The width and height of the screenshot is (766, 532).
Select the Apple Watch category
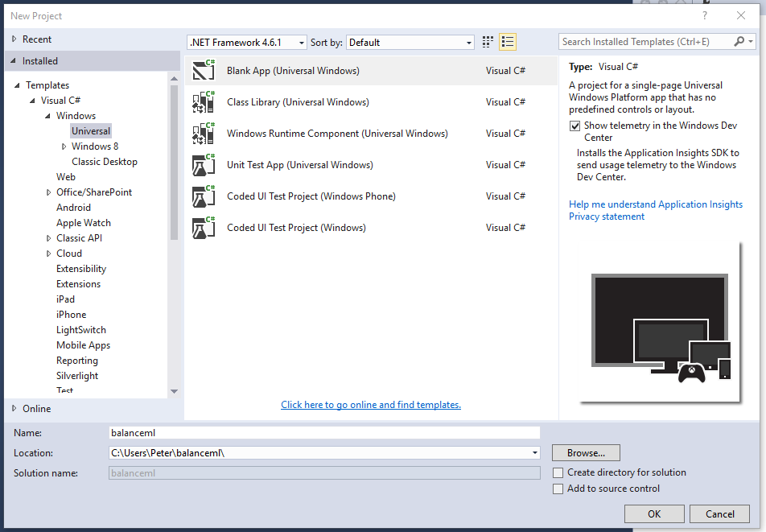pos(84,223)
